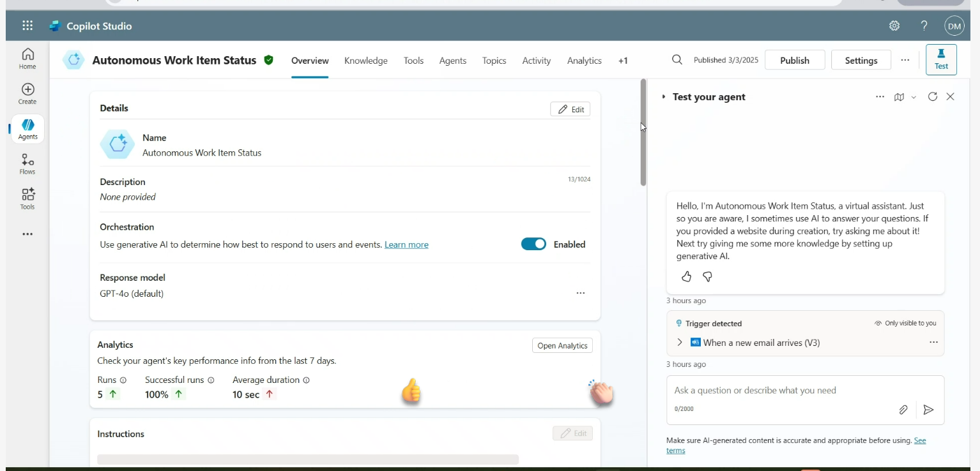
Task: Click the Trigger detected label
Action: [714, 324]
